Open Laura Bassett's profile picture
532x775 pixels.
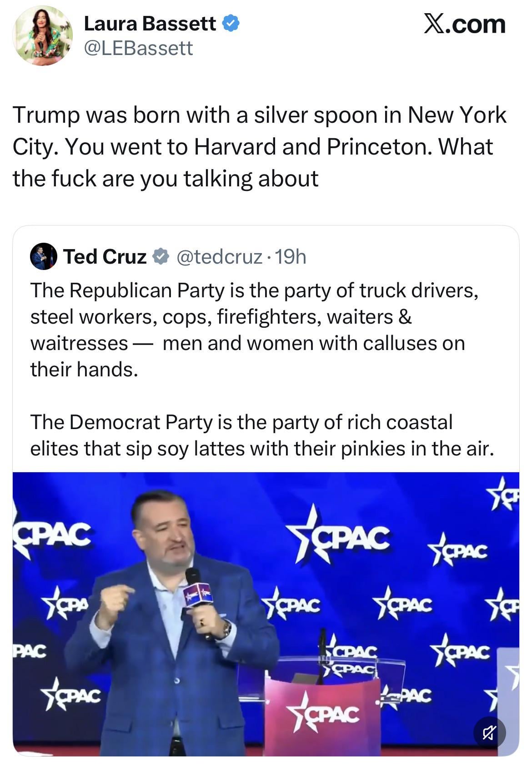(x=42, y=36)
